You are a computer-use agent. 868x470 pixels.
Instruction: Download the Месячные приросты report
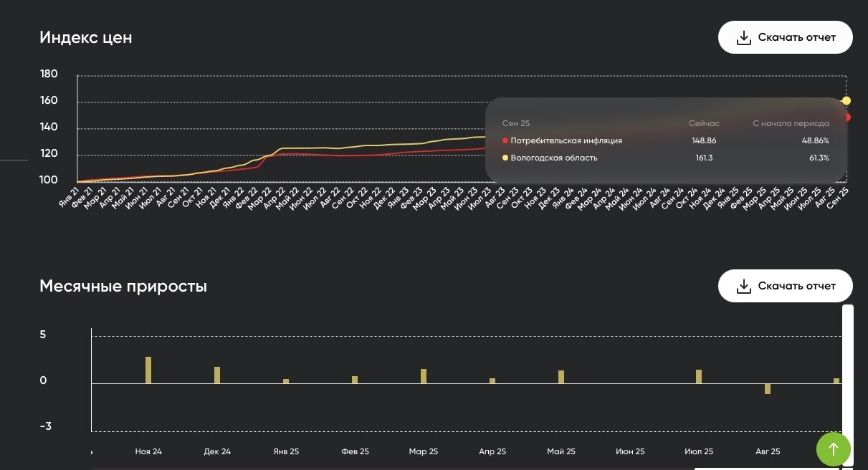(785, 286)
